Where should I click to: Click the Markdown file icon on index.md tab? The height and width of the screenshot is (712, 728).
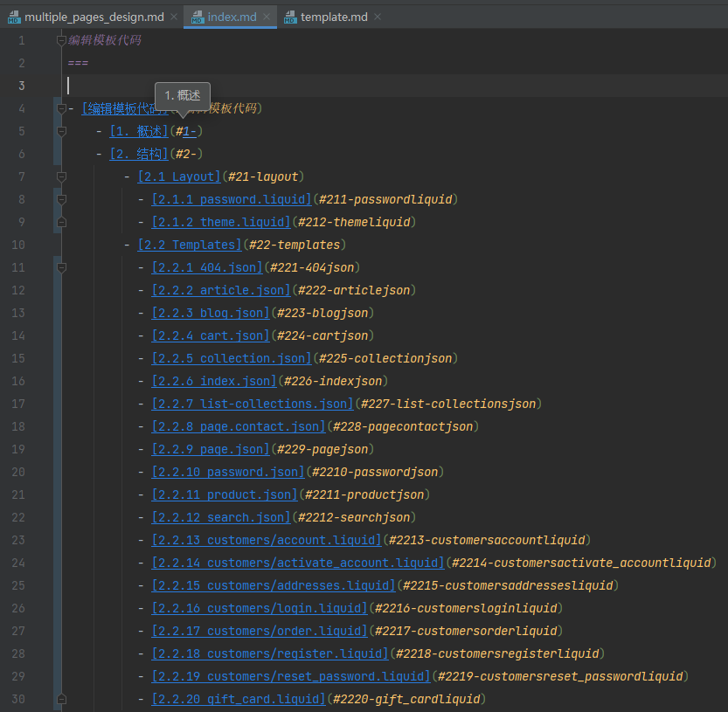[197, 17]
